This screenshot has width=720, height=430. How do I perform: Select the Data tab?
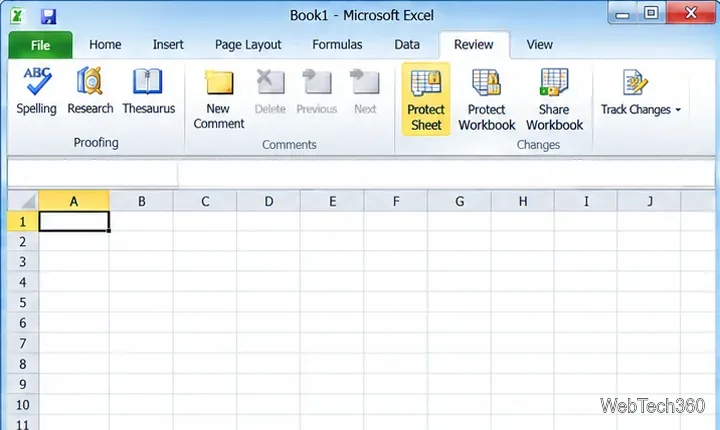pyautogui.click(x=407, y=45)
